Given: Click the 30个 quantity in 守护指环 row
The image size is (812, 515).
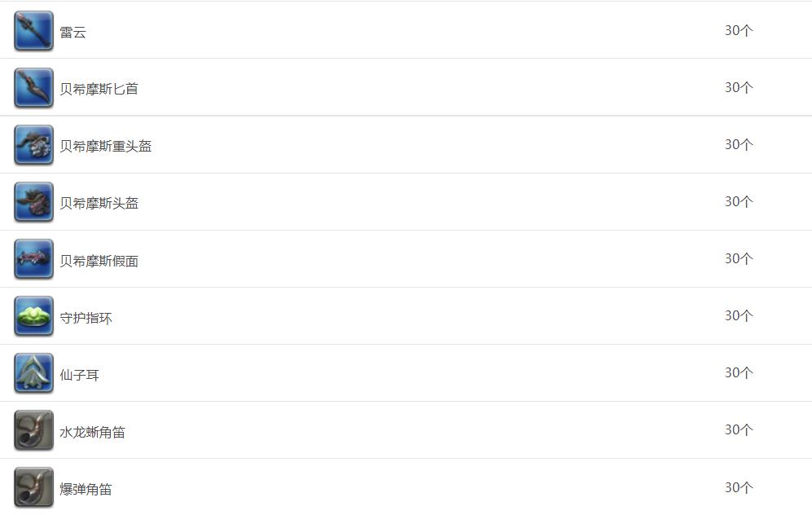Looking at the screenshot, I should [x=739, y=315].
